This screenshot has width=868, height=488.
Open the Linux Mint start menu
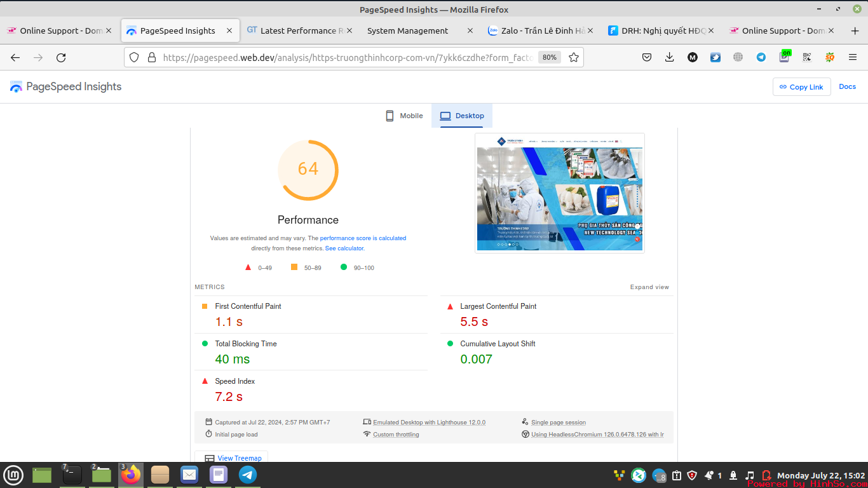click(x=13, y=475)
